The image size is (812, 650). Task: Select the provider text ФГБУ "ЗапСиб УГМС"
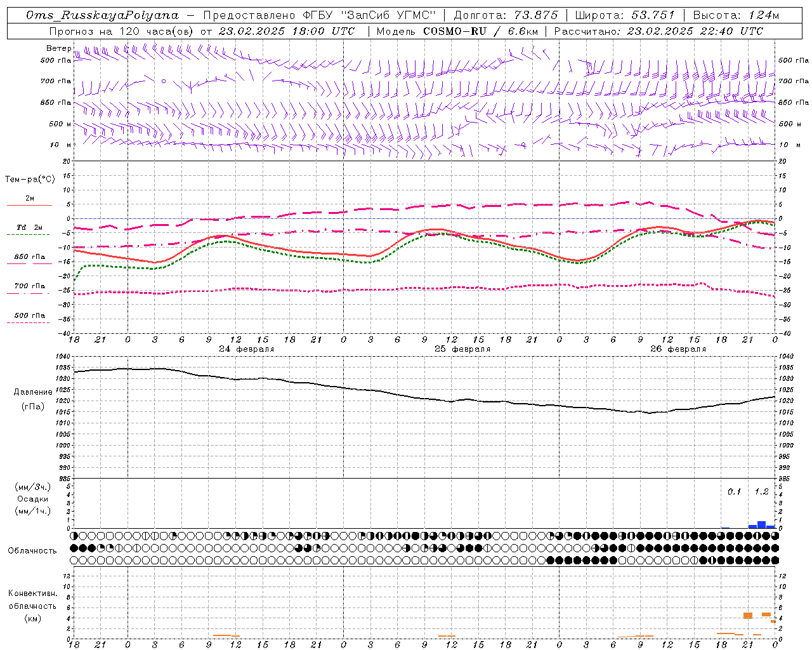coord(369,15)
